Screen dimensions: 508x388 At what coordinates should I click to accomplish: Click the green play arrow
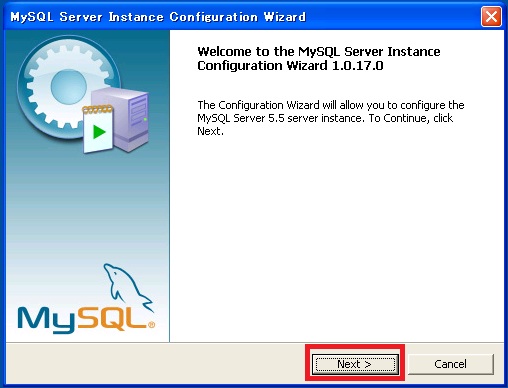click(x=99, y=132)
